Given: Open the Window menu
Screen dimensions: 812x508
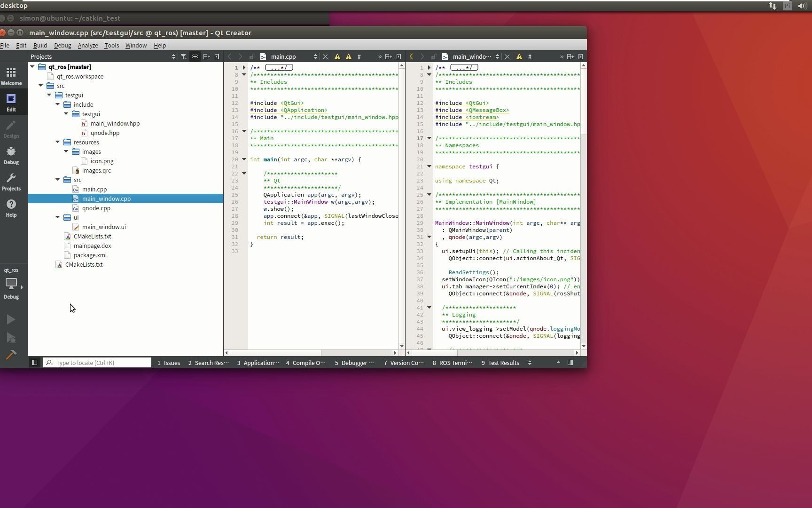Looking at the screenshot, I should coord(136,45).
